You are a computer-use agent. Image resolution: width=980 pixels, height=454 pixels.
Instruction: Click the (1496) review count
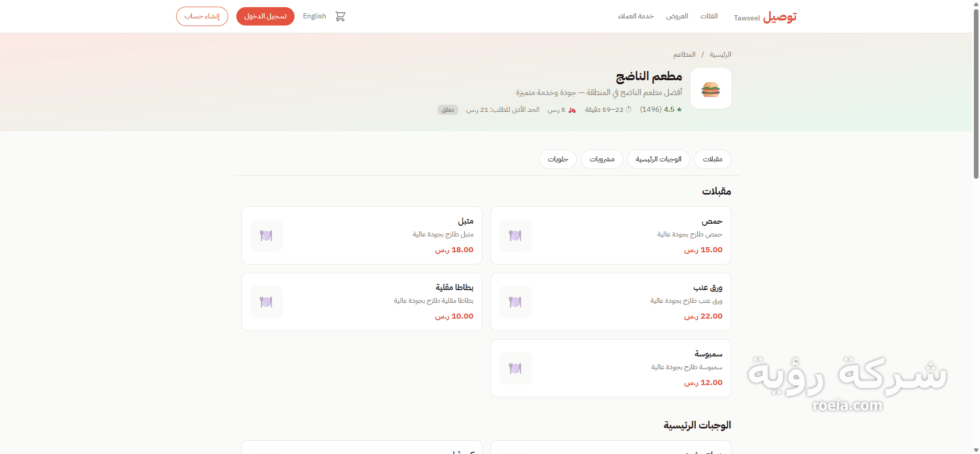(651, 109)
